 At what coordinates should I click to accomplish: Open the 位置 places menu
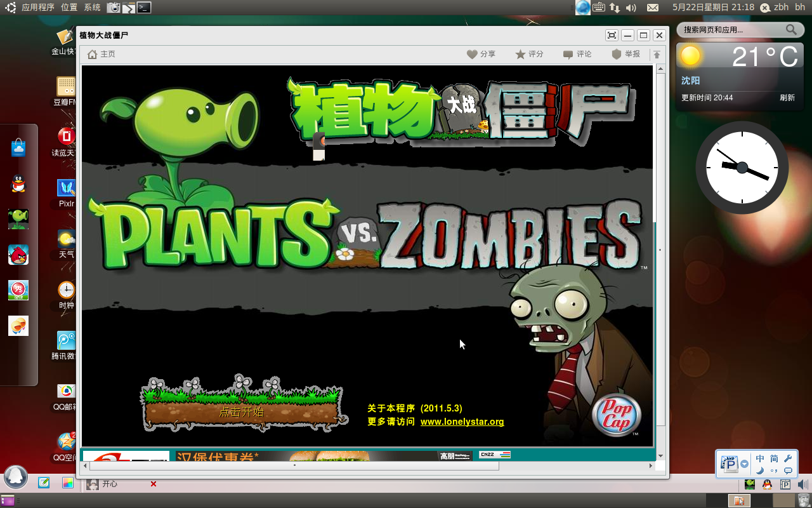[x=69, y=8]
